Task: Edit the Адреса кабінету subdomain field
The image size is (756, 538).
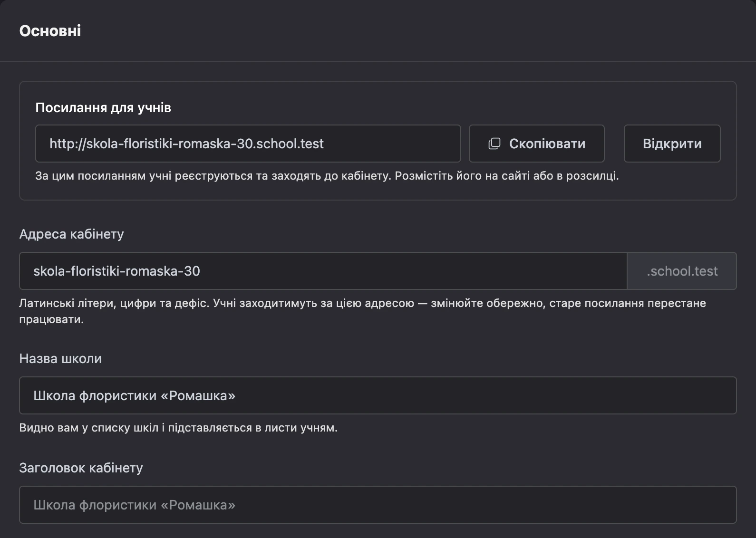Action: 323,271
